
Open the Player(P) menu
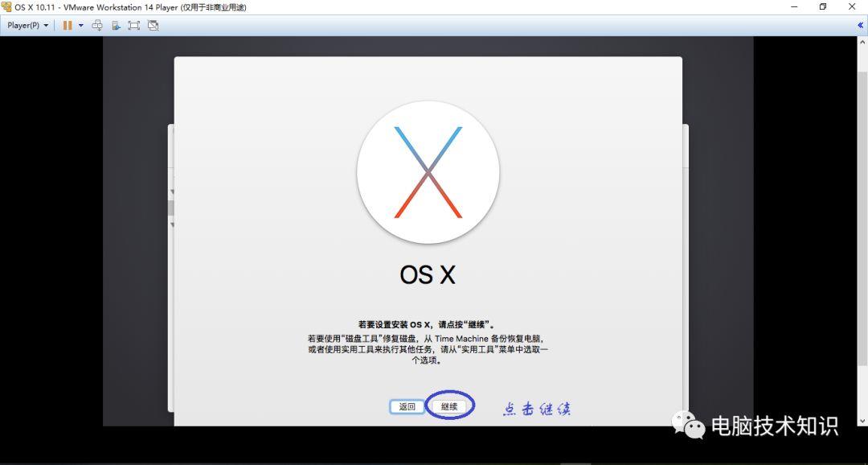pyautogui.click(x=27, y=26)
